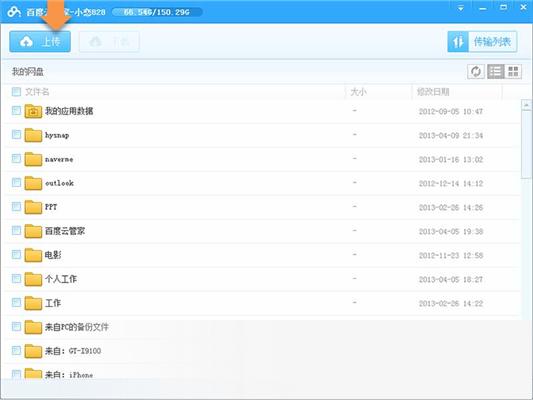Click the 电影 folder icon
Viewport: 533px width, 400px height.
point(33,255)
